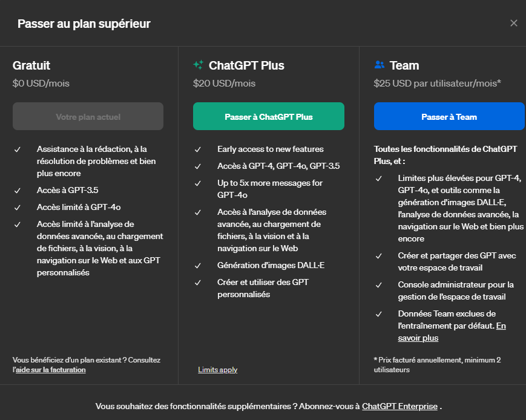526x420 pixels.
Task: Click checkmark beside Accès limité à GPT-4o
Action: coord(18,208)
